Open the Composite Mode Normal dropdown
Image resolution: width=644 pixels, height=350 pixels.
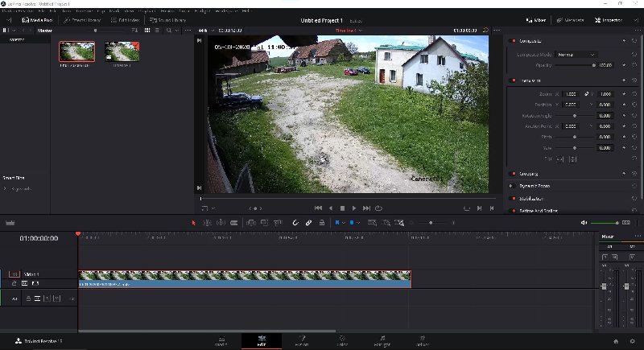(x=576, y=55)
